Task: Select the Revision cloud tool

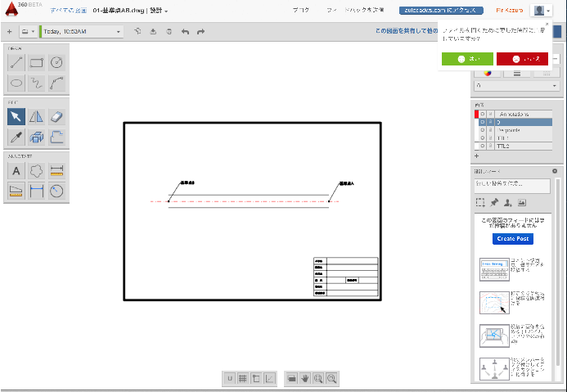Action: click(37, 171)
